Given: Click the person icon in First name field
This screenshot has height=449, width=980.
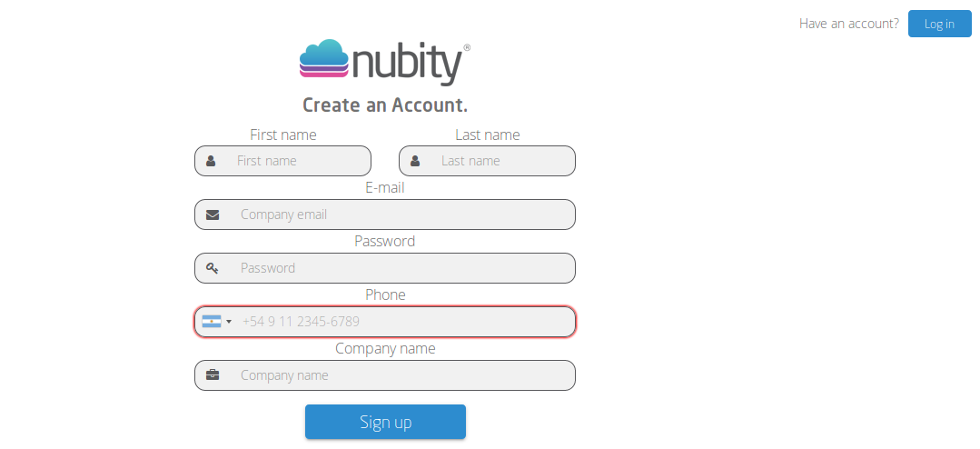Looking at the screenshot, I should (x=211, y=161).
